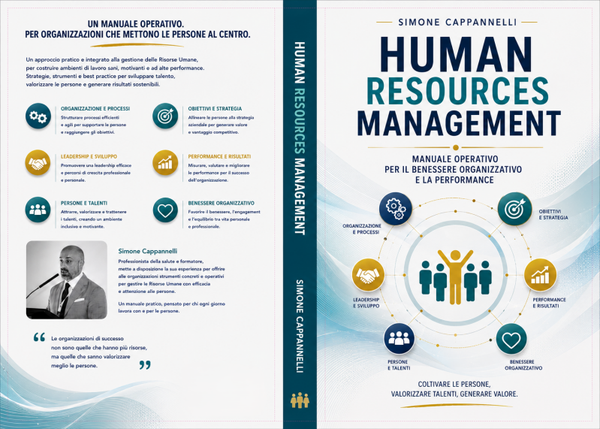Select the gold bar chart icon on back cover
The width and height of the screenshot is (600, 429).
(x=165, y=163)
